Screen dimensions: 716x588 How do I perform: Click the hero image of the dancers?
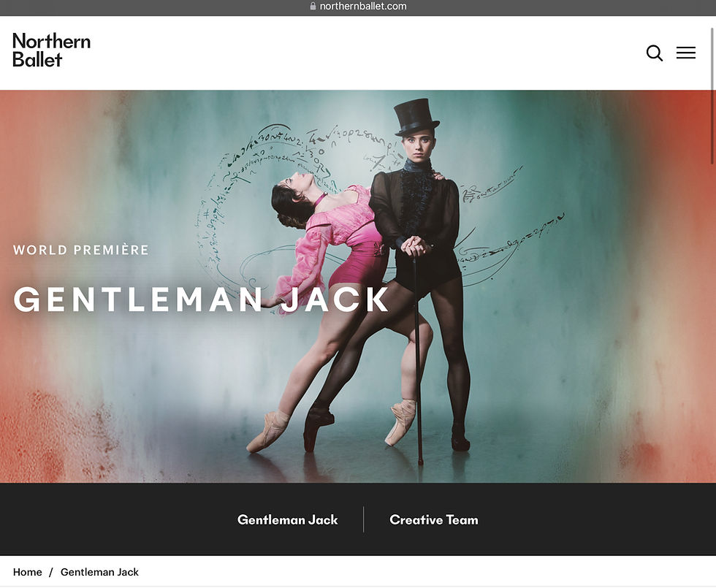[358, 286]
